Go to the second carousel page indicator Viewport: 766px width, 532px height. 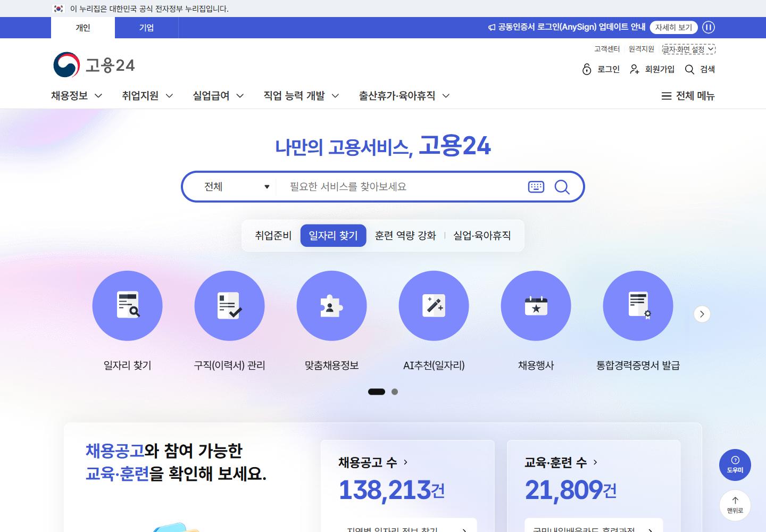point(395,392)
